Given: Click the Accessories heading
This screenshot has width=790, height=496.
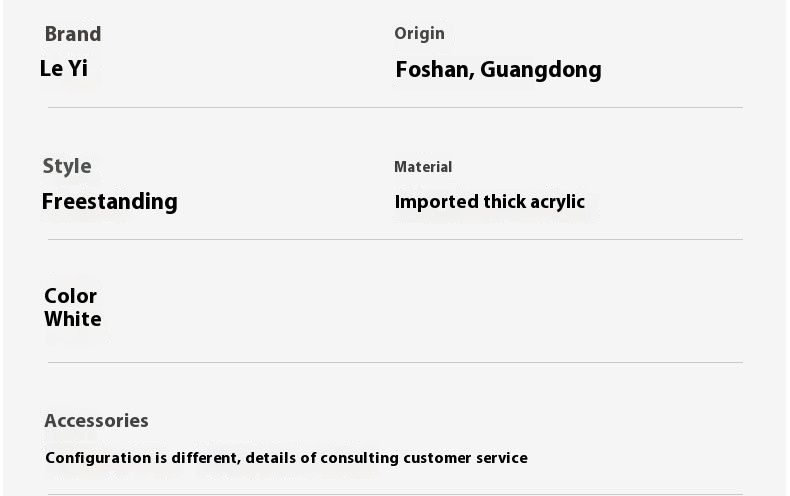Looking at the screenshot, I should coord(96,421).
